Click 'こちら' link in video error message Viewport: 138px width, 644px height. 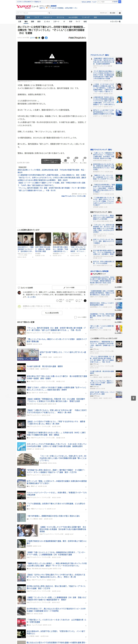(55, 63)
